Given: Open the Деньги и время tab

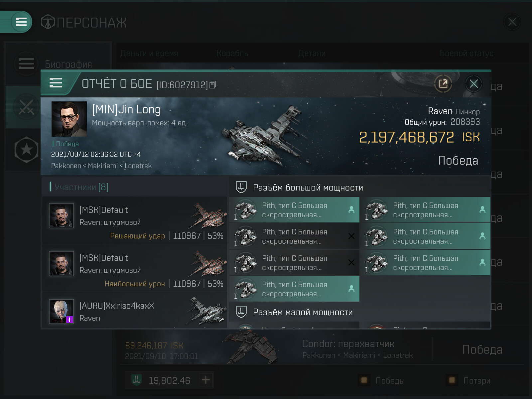Looking at the screenshot, I should (x=149, y=54).
